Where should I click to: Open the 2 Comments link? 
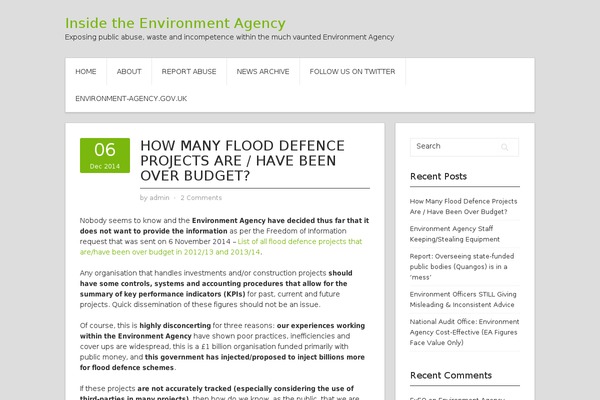pos(201,198)
